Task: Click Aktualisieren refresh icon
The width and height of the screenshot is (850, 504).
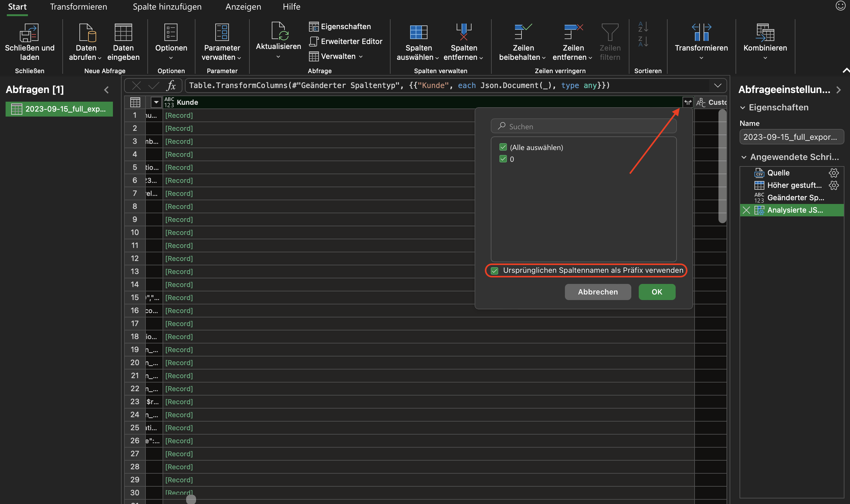Action: coord(280,31)
